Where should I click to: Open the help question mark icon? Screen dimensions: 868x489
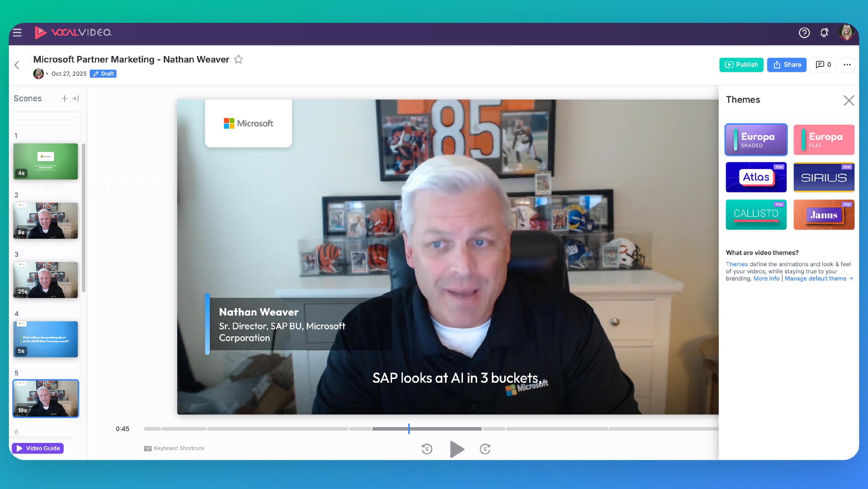[804, 33]
